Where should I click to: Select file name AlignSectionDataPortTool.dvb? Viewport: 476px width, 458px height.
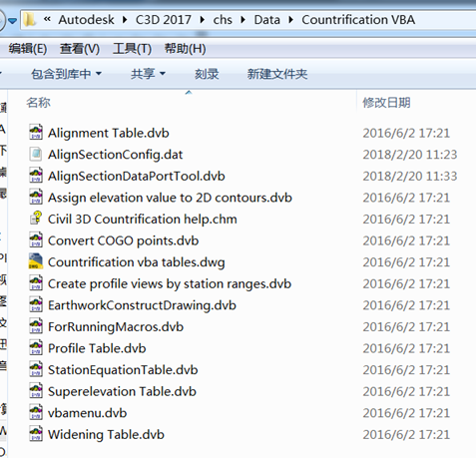(x=137, y=176)
